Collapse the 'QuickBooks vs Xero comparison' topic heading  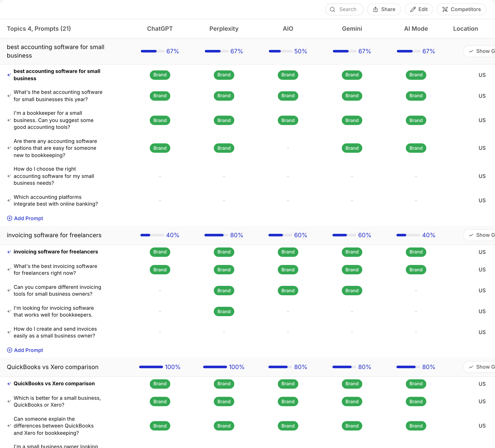coord(52,367)
